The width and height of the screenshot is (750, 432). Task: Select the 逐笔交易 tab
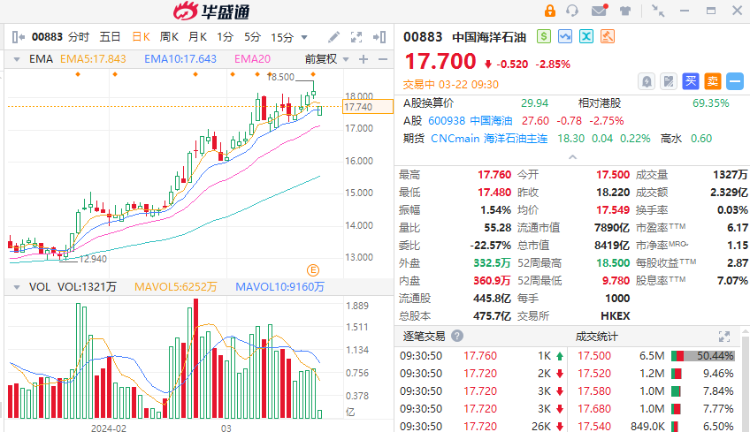424,336
